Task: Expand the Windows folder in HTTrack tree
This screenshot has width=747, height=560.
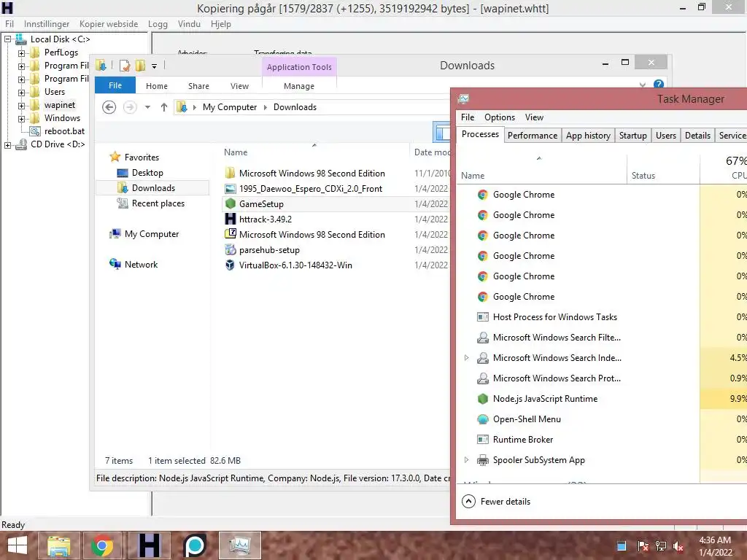Action: click(x=21, y=119)
